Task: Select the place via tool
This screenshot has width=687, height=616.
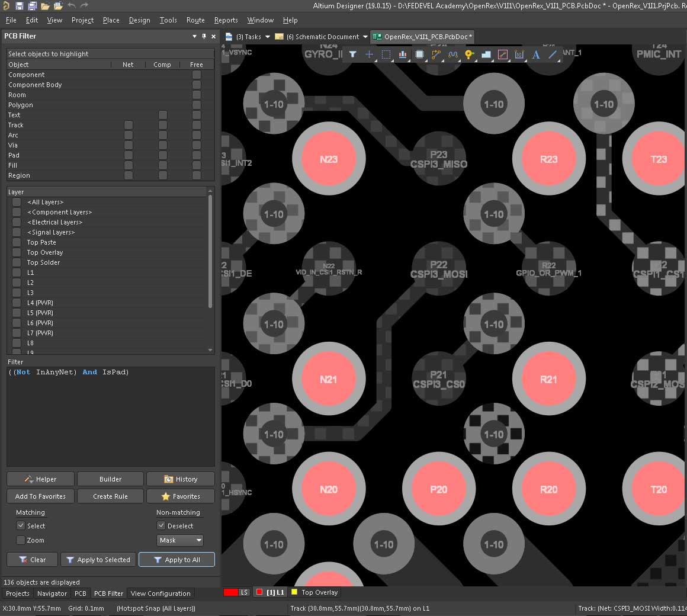Action: (469, 54)
